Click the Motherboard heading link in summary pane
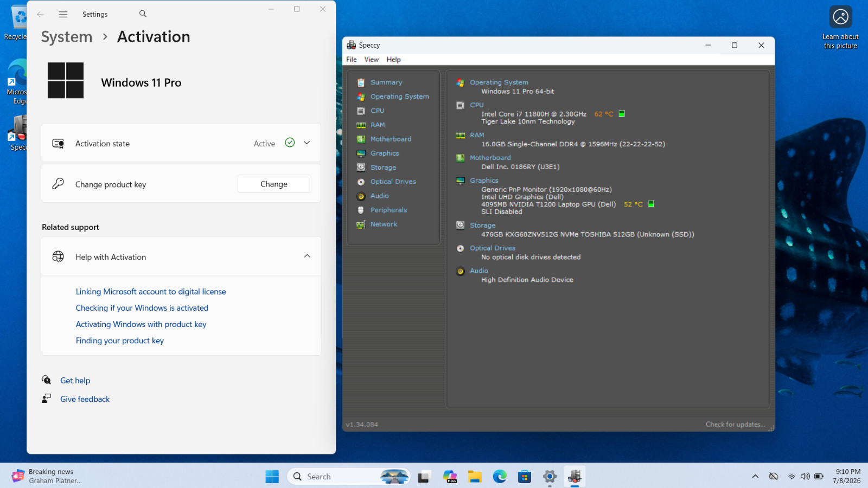 click(490, 158)
